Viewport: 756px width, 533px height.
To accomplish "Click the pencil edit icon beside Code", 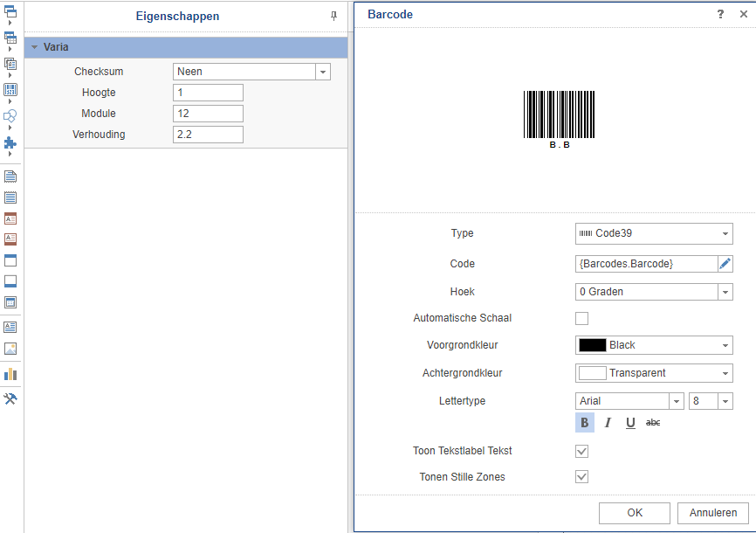I will pyautogui.click(x=725, y=264).
